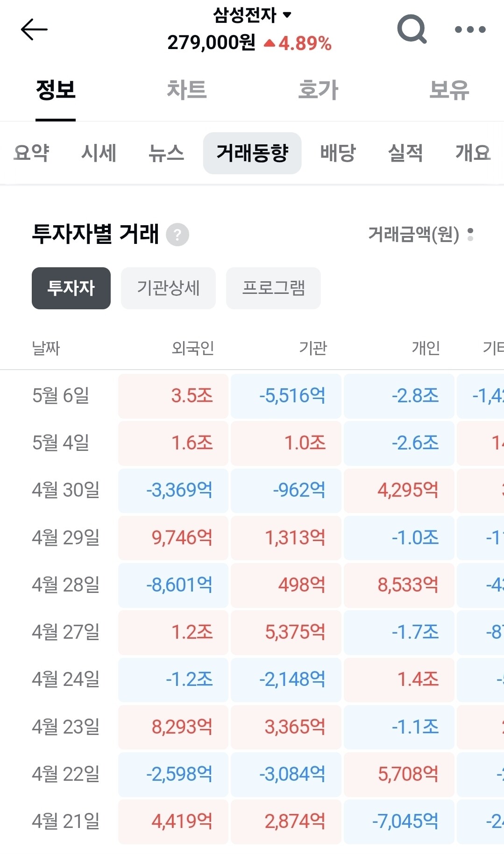Select the 기관상세 filter chip

coord(168,288)
